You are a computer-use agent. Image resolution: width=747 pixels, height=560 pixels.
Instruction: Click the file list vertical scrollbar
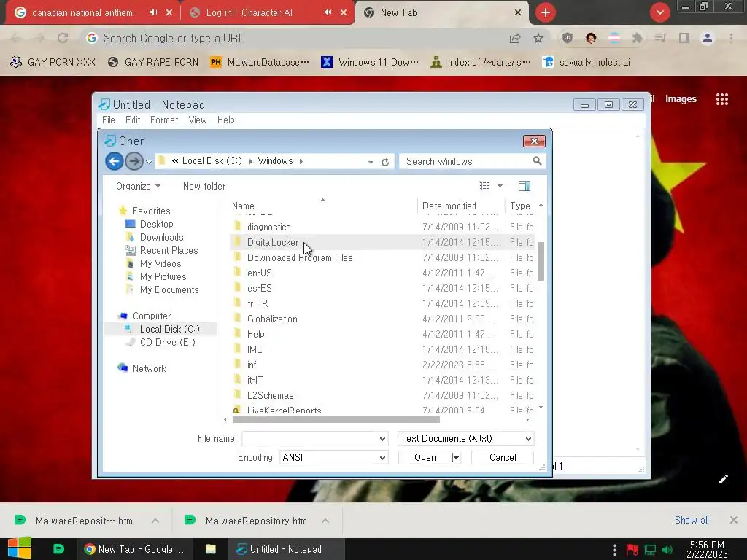541,262
